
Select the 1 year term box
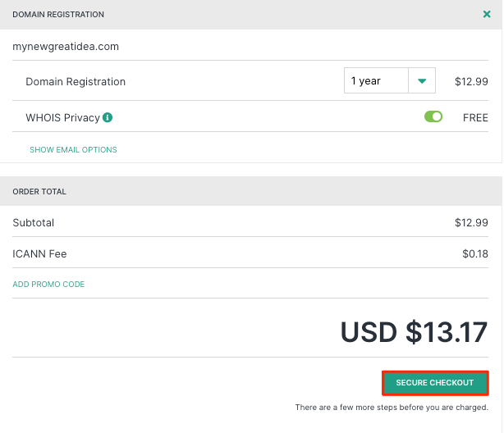(376, 80)
